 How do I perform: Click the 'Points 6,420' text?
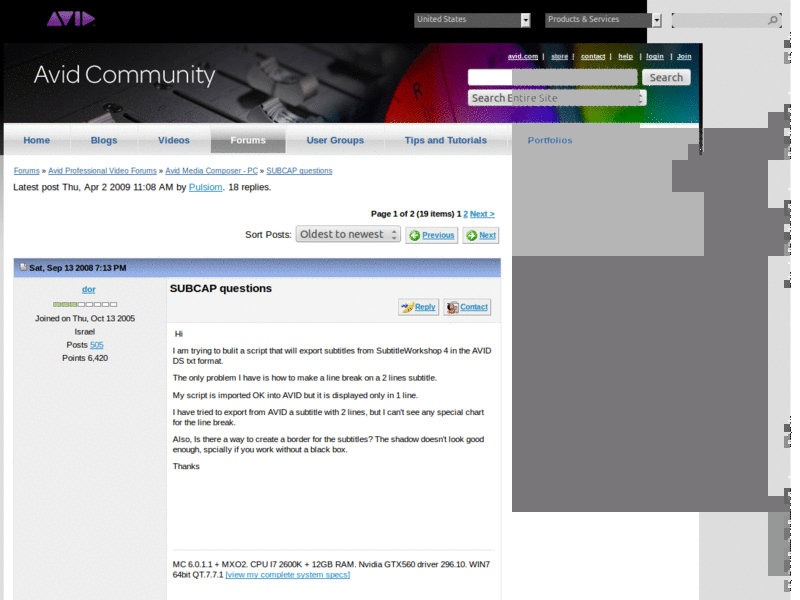point(85,358)
